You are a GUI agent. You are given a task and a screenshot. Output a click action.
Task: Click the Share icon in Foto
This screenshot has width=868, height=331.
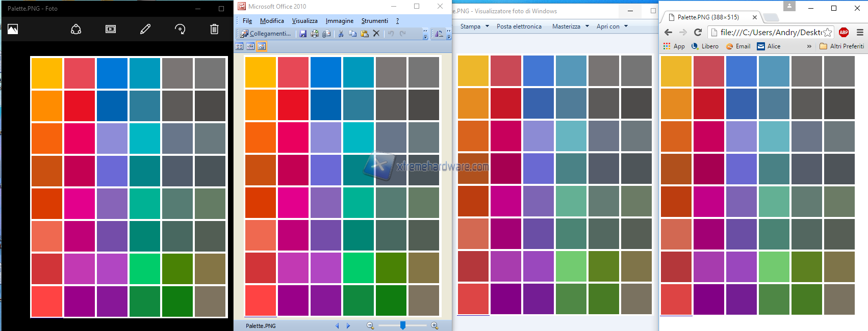76,29
